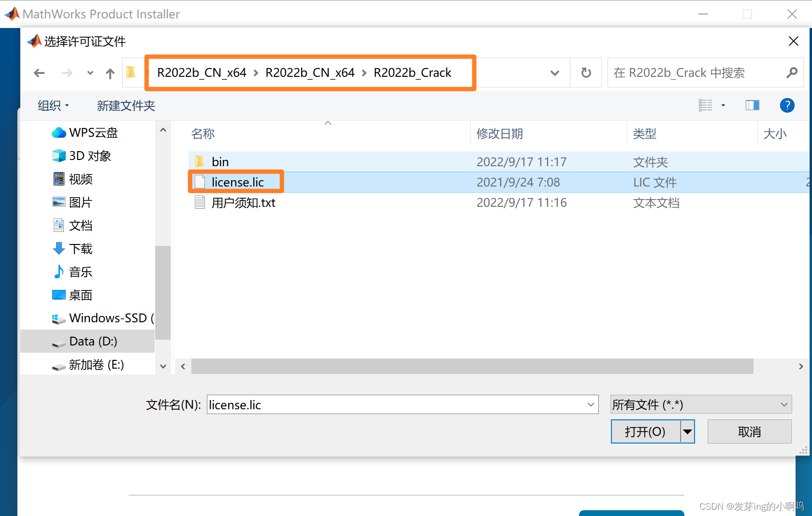Click the bin row's 2022/9/17 11:17 date

click(522, 162)
